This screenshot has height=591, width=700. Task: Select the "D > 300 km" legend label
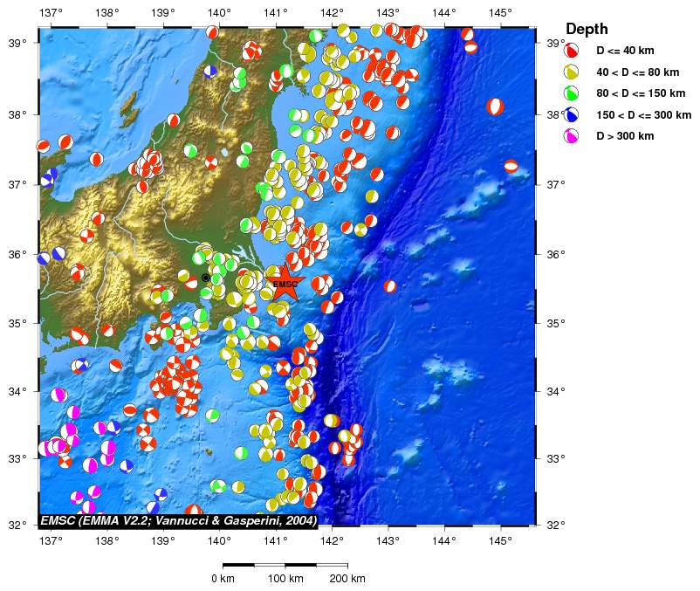(625, 135)
